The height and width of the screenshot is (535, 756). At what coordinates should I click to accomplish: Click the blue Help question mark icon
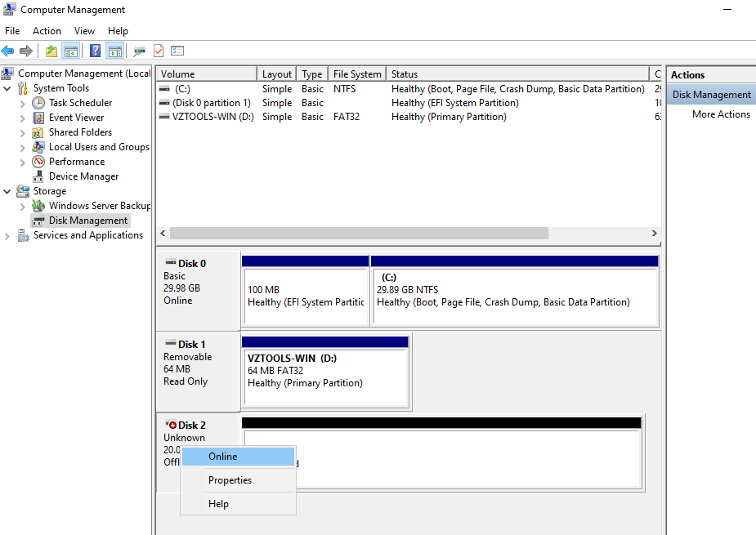(96, 51)
